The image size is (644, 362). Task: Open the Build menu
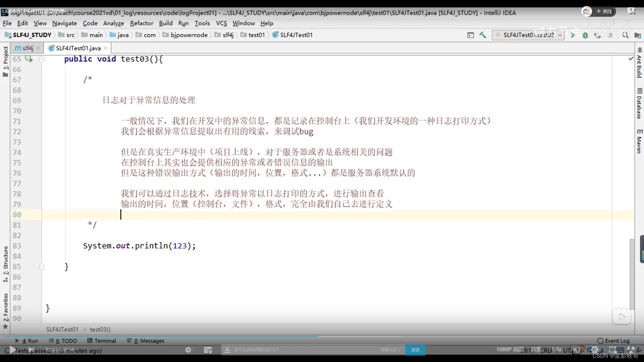tap(166, 23)
